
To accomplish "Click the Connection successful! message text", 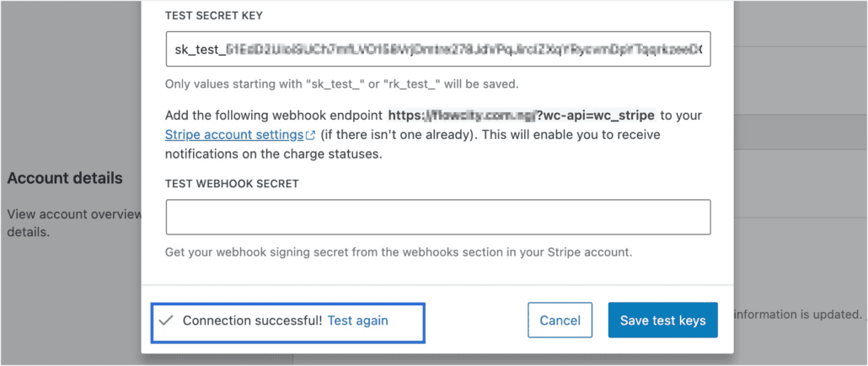I will click(253, 320).
